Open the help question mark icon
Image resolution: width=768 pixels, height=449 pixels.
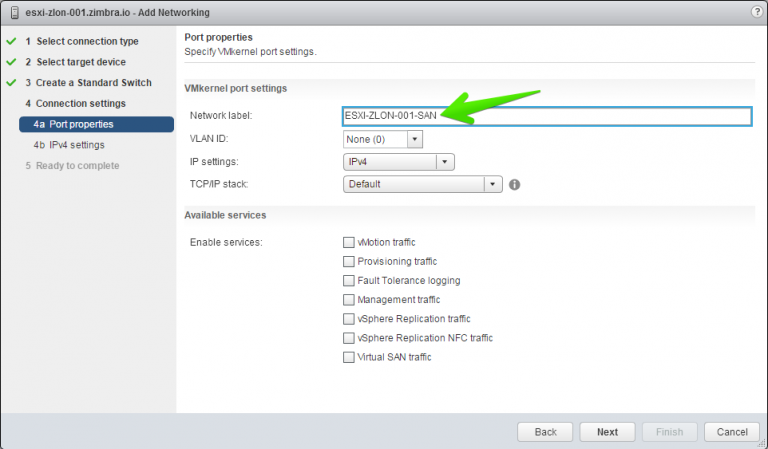757,12
